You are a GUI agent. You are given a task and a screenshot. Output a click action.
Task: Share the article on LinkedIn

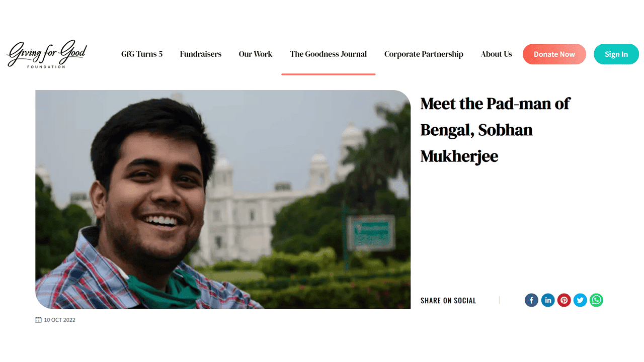point(548,300)
